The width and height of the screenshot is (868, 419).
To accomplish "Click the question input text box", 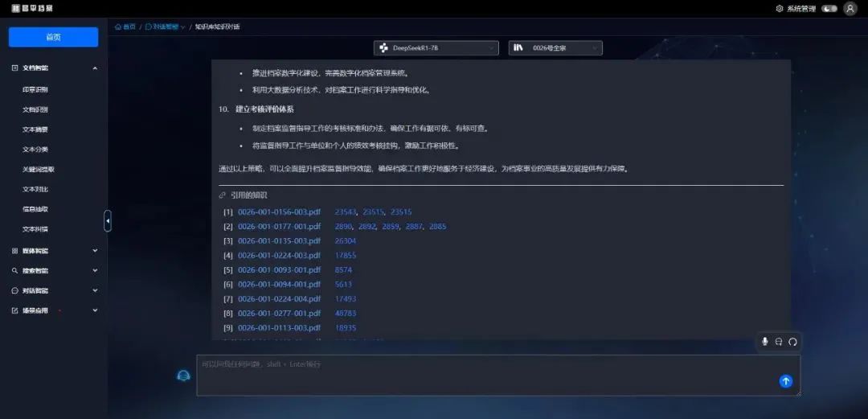I will 482,375.
